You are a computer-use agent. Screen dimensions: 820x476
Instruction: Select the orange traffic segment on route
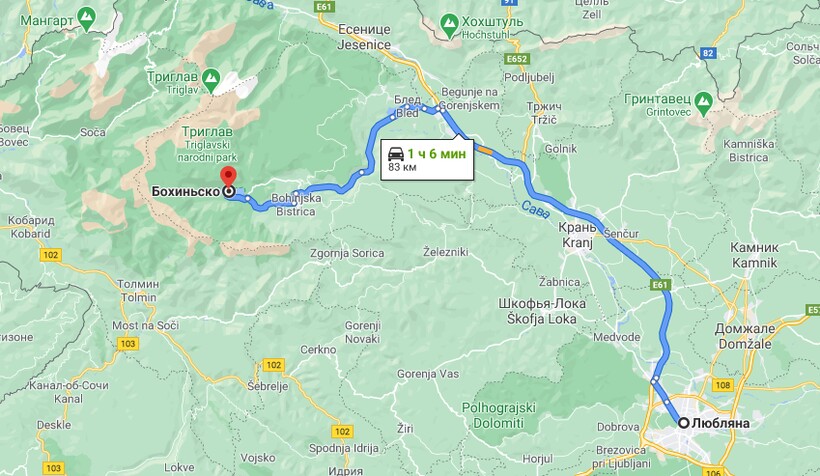coord(486,151)
